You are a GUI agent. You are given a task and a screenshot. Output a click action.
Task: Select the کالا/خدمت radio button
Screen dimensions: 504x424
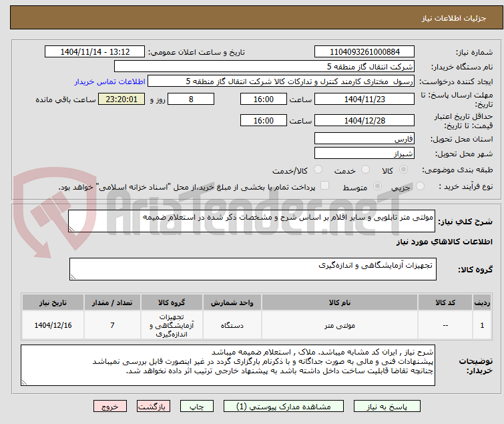[x=318, y=170]
